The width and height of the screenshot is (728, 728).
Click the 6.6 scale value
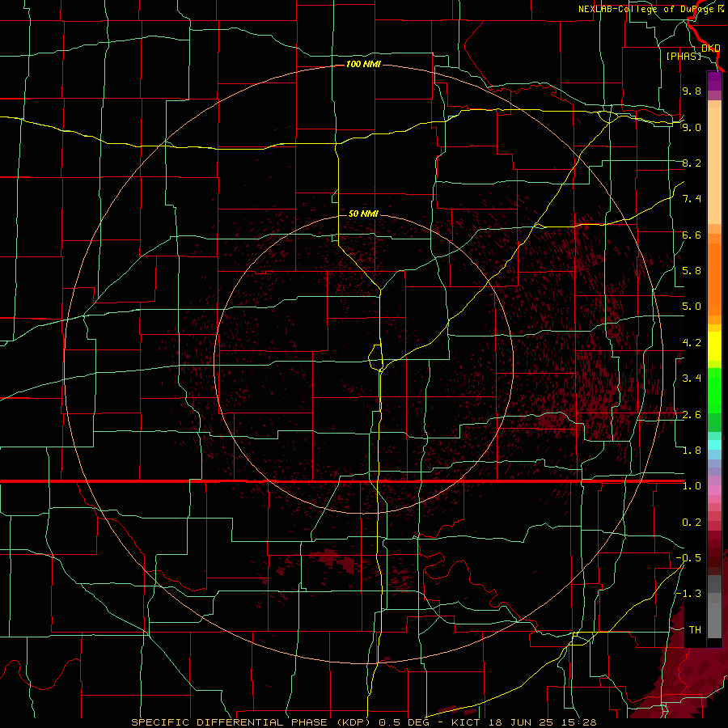tap(692, 235)
